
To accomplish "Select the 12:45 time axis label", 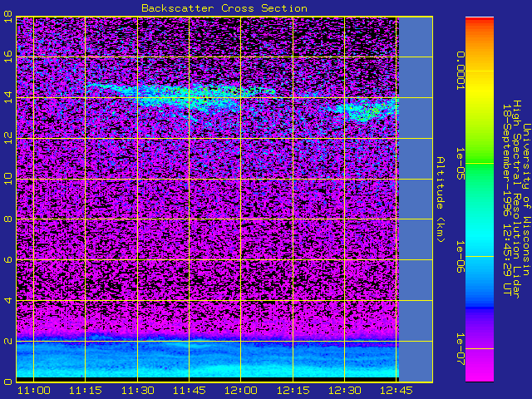I will click(x=397, y=391).
